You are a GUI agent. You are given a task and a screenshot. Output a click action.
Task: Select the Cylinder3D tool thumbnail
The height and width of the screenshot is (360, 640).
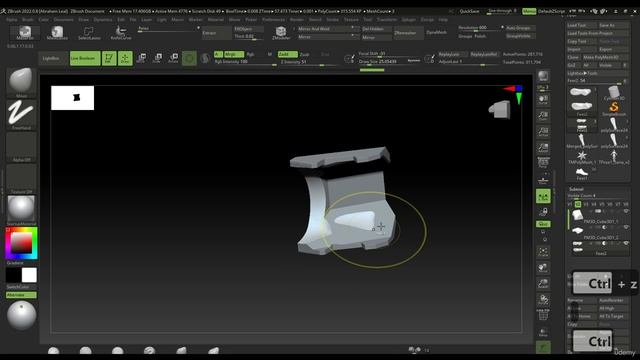pyautogui.click(x=613, y=93)
